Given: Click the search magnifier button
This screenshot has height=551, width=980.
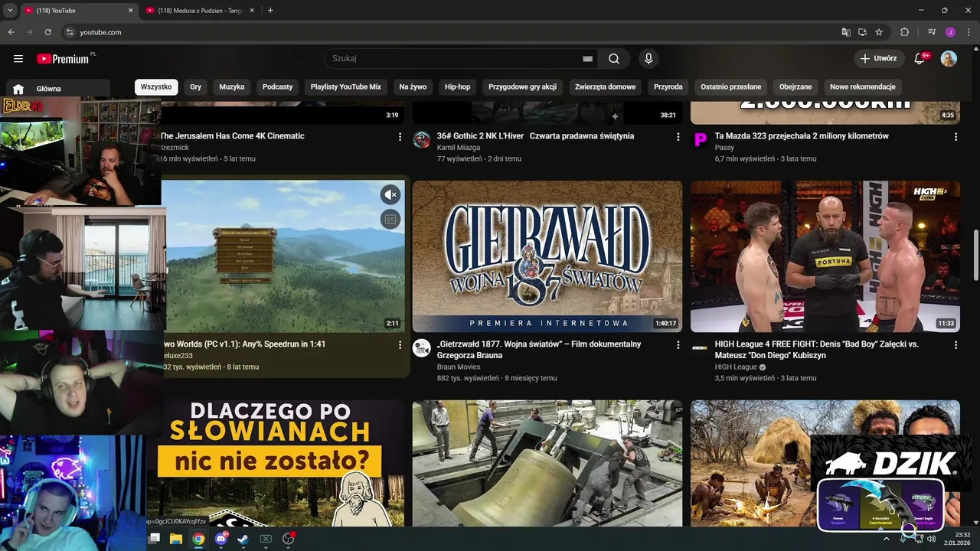Looking at the screenshot, I should click(614, 59).
